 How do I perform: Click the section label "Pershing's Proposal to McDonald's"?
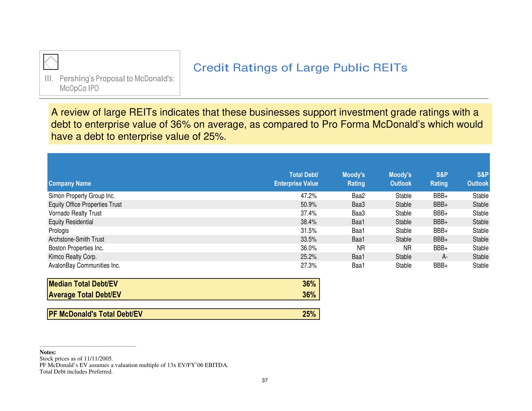(117, 79)
